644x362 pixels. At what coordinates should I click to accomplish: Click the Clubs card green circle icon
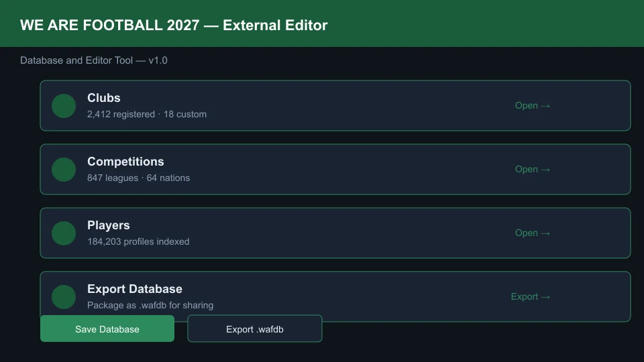click(64, 106)
